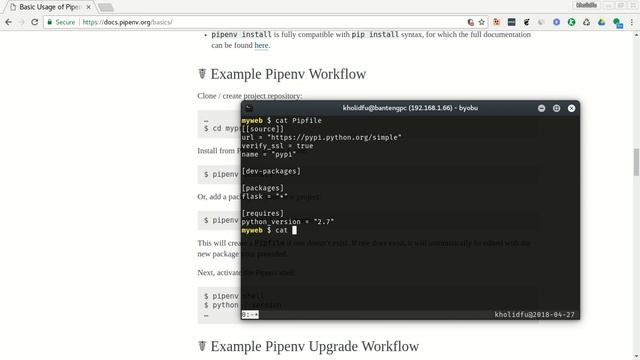Close the byobu terminal window
Viewport: 640px width, 360px height.
click(571, 108)
